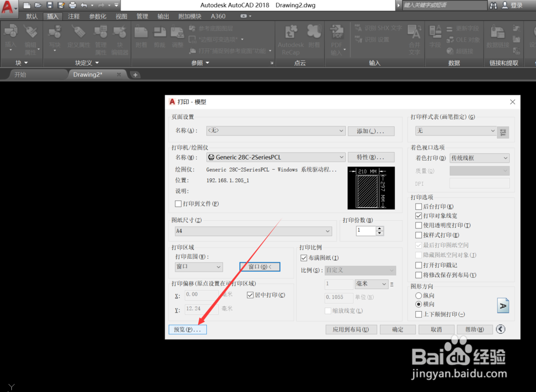Toggle the Fit to paper checkbox
Image resolution: width=536 pixels, height=392 pixels.
[303, 258]
